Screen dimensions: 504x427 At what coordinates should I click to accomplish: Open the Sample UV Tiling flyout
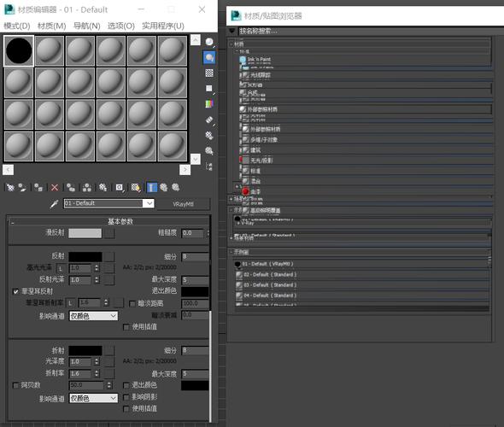tap(209, 89)
